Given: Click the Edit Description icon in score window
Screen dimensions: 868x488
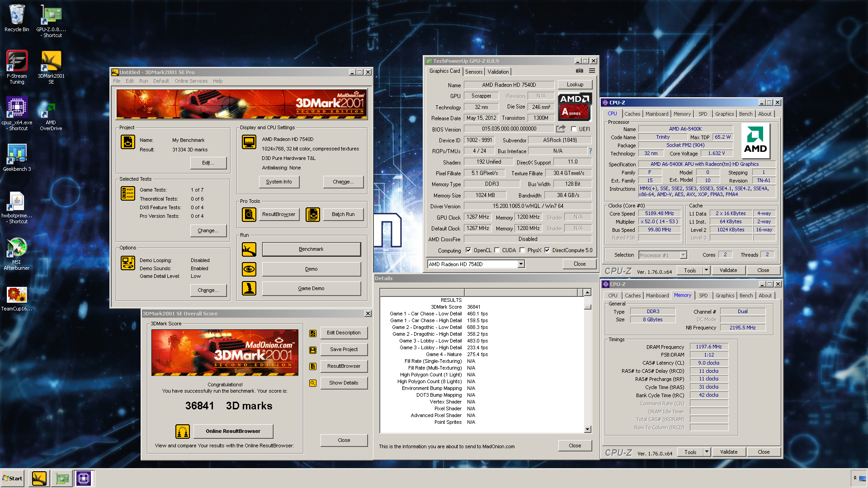Looking at the screenshot, I should click(313, 333).
